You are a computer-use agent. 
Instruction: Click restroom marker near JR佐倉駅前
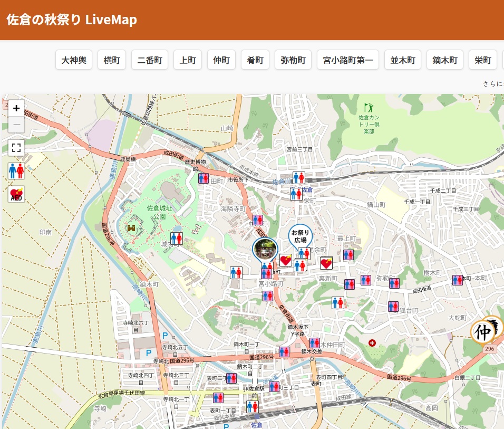pos(253,406)
